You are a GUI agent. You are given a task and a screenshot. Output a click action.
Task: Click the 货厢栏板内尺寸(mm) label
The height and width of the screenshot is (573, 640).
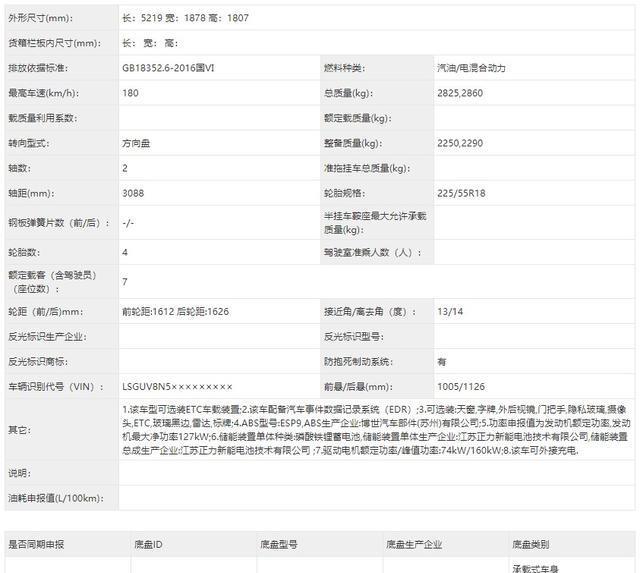54,43
